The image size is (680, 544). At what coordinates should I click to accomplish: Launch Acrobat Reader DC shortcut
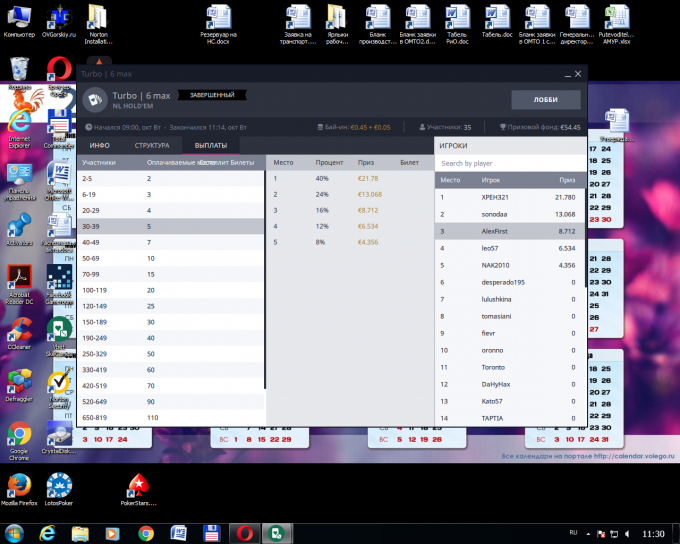pos(19,284)
